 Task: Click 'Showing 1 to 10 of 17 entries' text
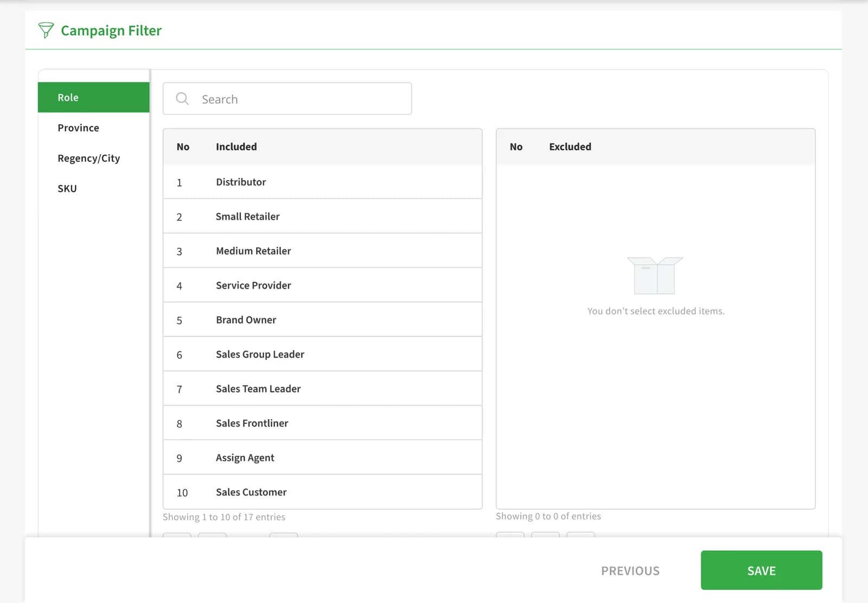(224, 517)
